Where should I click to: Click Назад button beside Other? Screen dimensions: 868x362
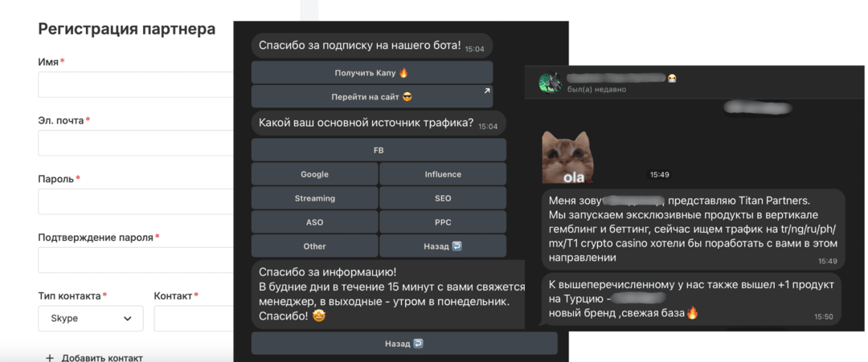tap(442, 246)
